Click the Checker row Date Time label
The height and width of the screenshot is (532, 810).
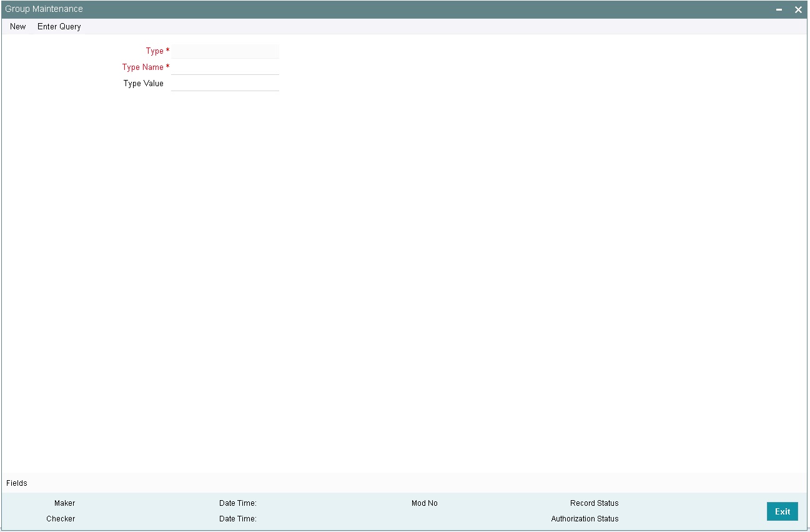(238, 519)
